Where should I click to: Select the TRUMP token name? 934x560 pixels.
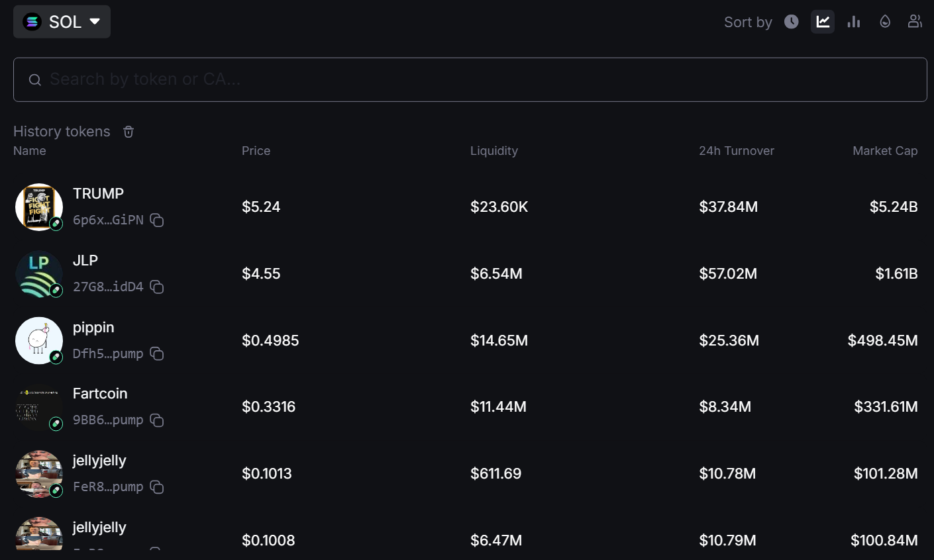[98, 193]
